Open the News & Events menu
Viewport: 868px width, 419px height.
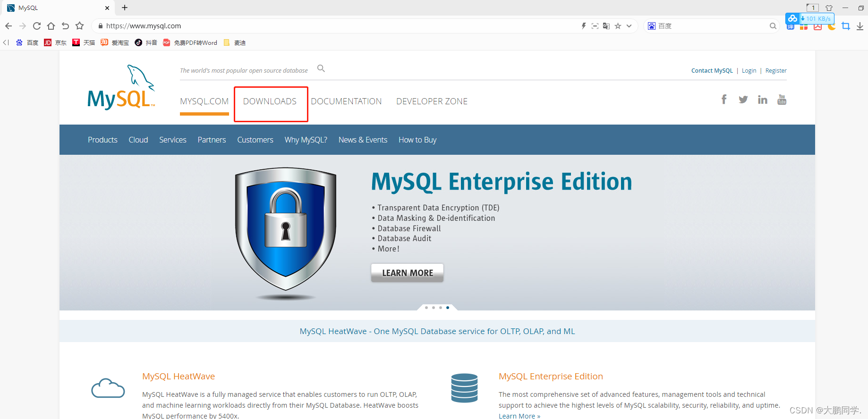click(363, 140)
